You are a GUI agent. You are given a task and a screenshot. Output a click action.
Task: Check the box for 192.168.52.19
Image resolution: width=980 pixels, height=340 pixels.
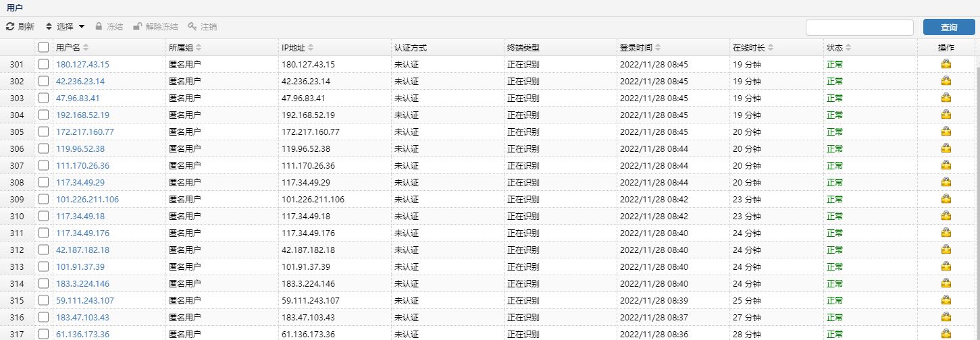(43, 115)
